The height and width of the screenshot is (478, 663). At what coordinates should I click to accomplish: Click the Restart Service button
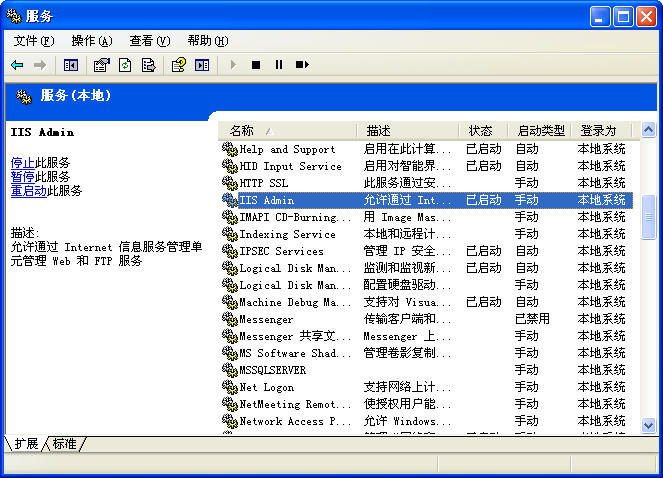coord(302,65)
